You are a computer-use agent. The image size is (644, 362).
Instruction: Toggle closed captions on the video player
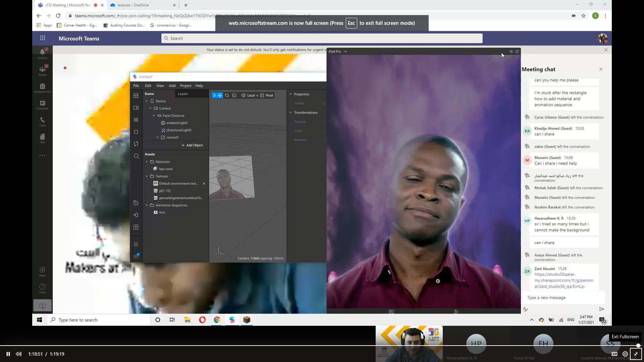[x=614, y=354]
